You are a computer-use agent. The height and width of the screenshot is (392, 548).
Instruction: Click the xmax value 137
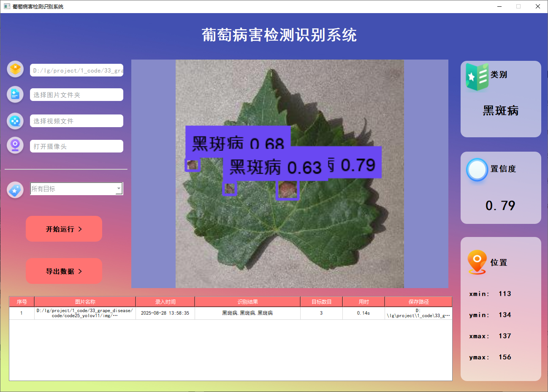(505, 336)
